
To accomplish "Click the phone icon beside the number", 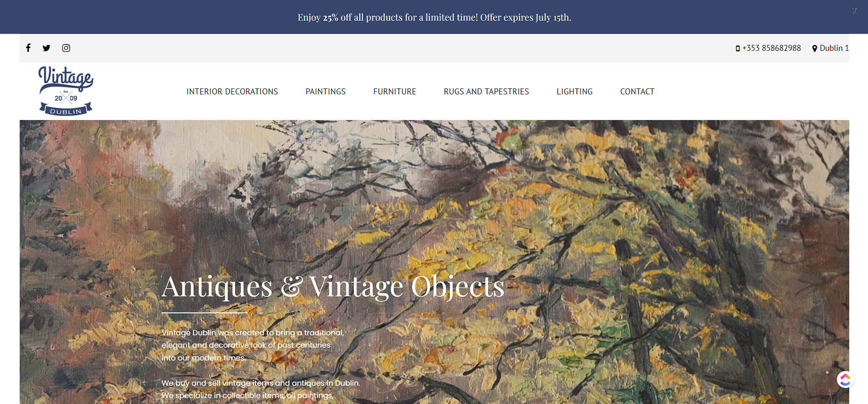I will pyautogui.click(x=738, y=48).
